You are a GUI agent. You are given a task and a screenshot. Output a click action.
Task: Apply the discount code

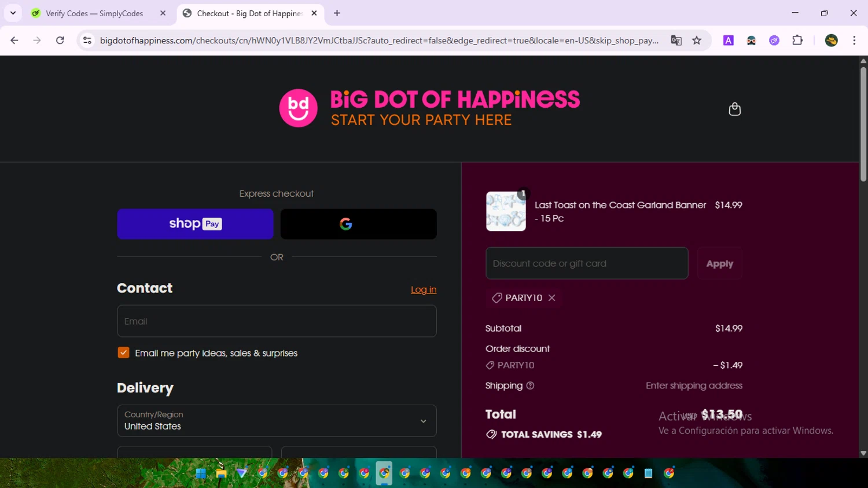click(719, 263)
